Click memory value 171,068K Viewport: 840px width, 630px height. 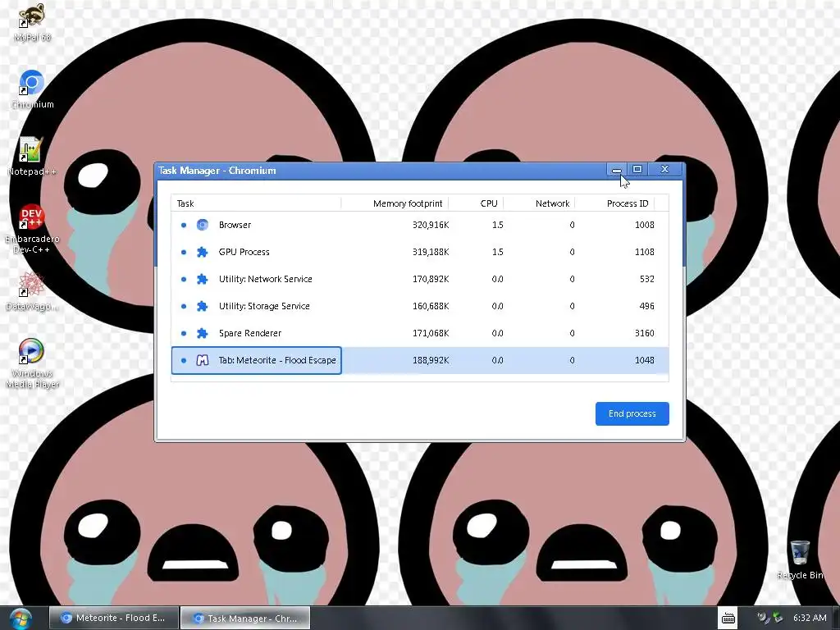431,333
